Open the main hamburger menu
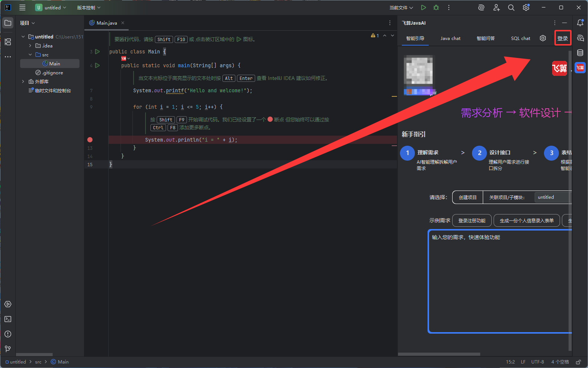 point(22,7)
